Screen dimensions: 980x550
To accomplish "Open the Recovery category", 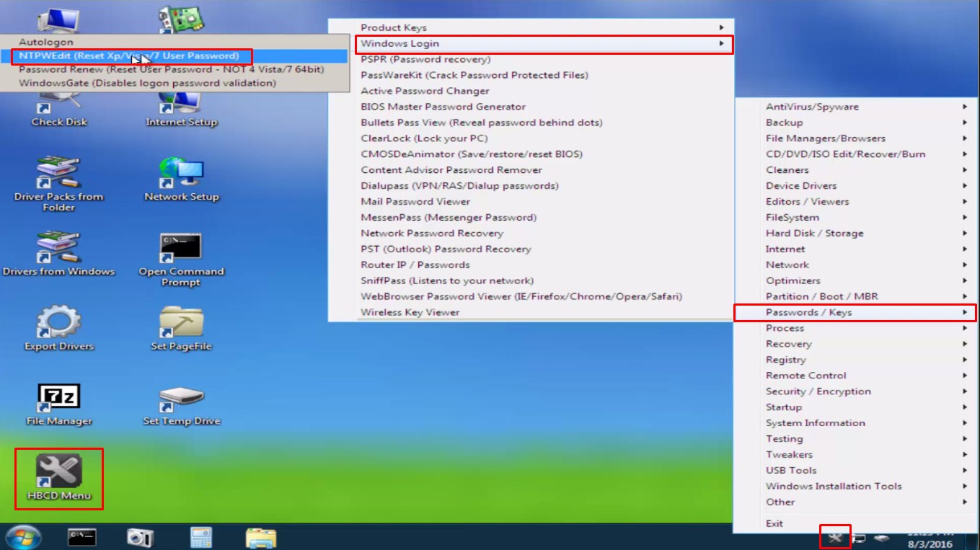I will pyautogui.click(x=855, y=344).
